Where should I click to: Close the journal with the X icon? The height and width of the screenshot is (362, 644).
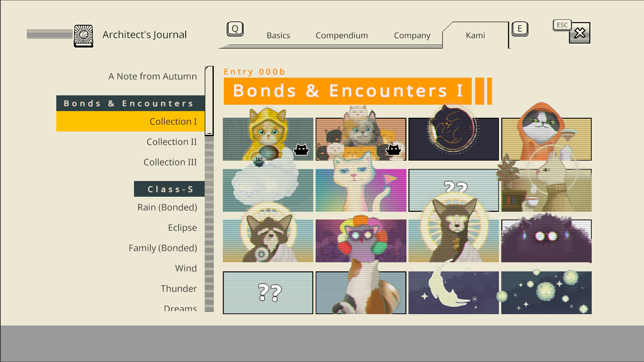coord(580,33)
